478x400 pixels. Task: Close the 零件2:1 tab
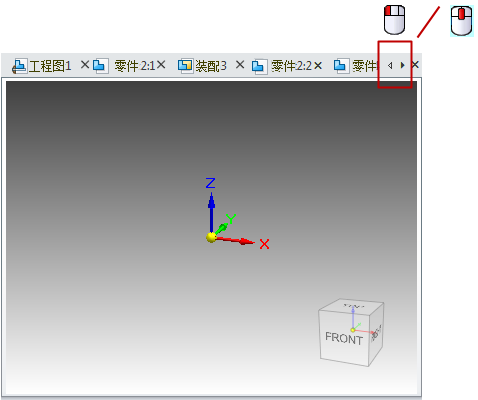tap(161, 65)
